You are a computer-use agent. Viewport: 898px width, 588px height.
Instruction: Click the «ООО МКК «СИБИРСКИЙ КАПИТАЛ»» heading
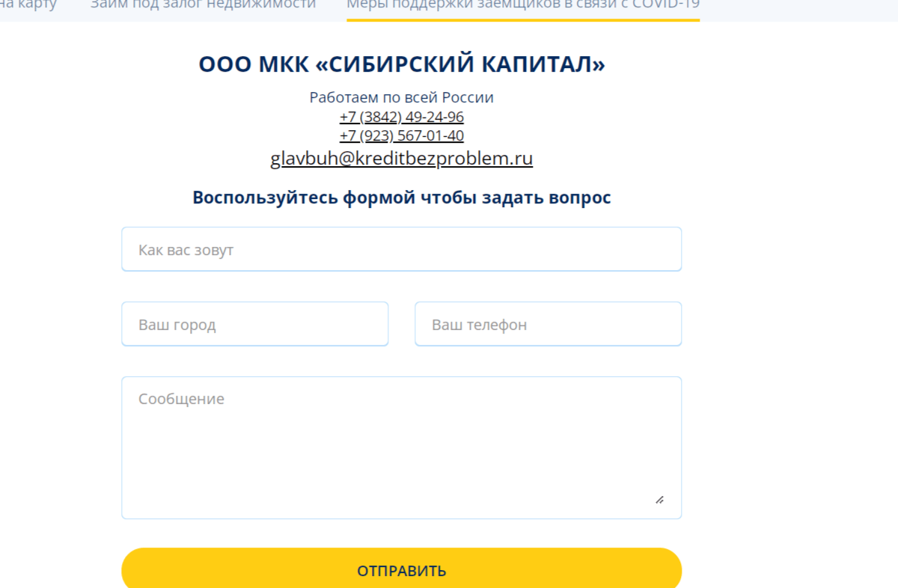pos(402,64)
